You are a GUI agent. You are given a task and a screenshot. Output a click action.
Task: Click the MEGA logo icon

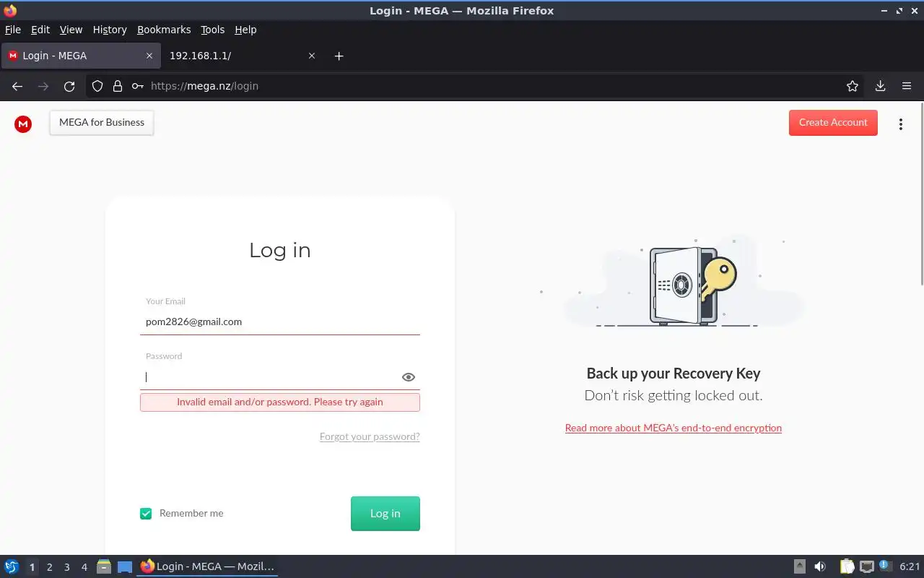click(23, 124)
